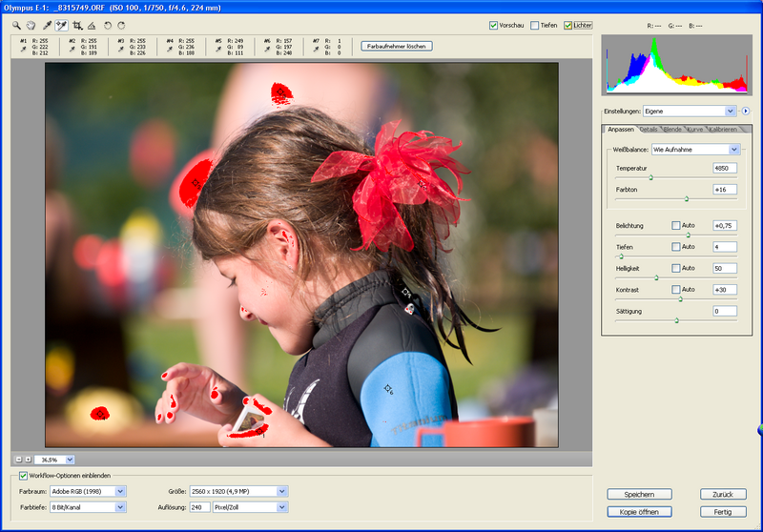Toggle the Vorschau preview checkbox

click(x=493, y=25)
